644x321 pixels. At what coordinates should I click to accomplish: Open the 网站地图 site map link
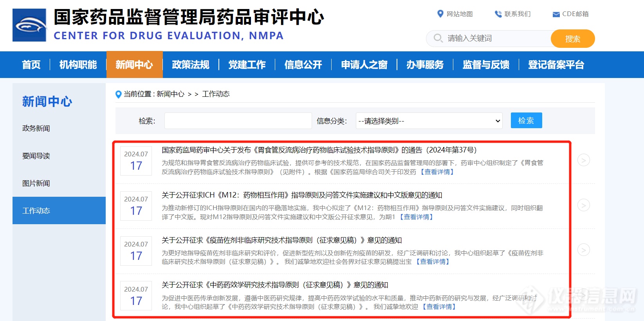pyautogui.click(x=460, y=14)
